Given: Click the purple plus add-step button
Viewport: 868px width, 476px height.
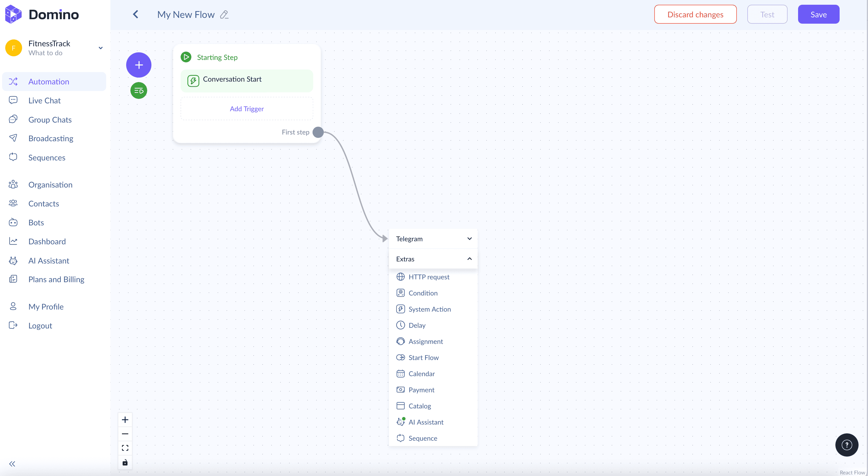Looking at the screenshot, I should (x=139, y=65).
